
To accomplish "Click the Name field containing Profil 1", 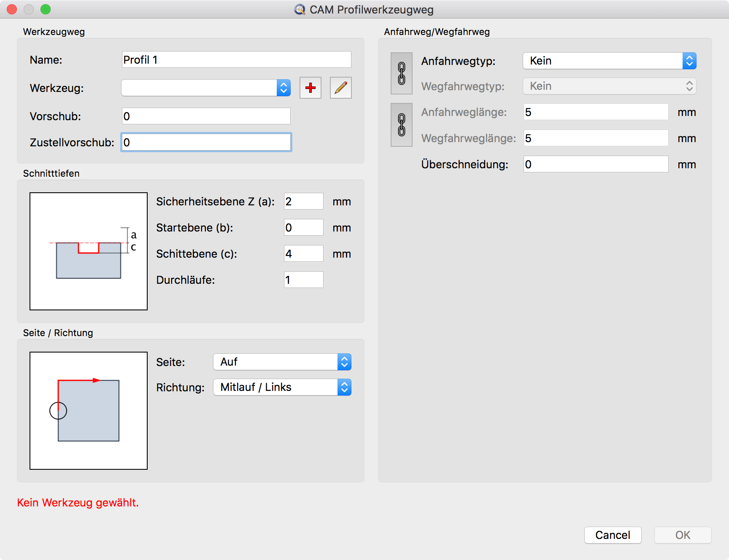I will (x=236, y=60).
